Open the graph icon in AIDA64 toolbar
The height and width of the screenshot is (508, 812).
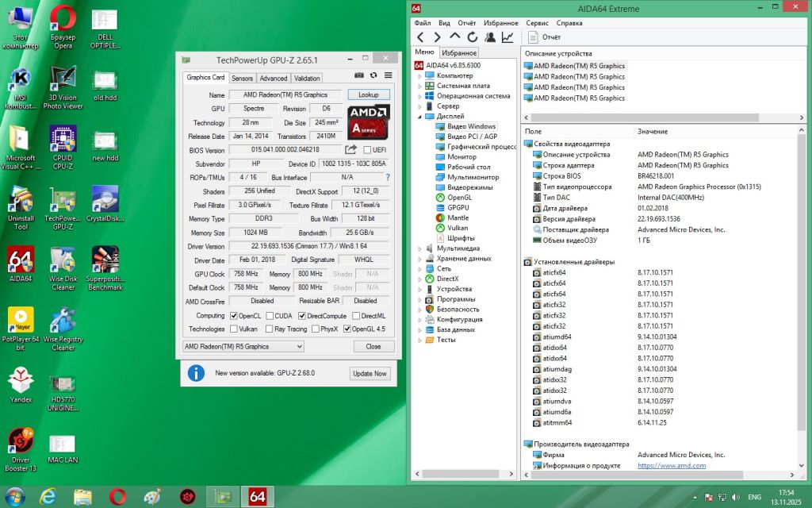coord(507,37)
